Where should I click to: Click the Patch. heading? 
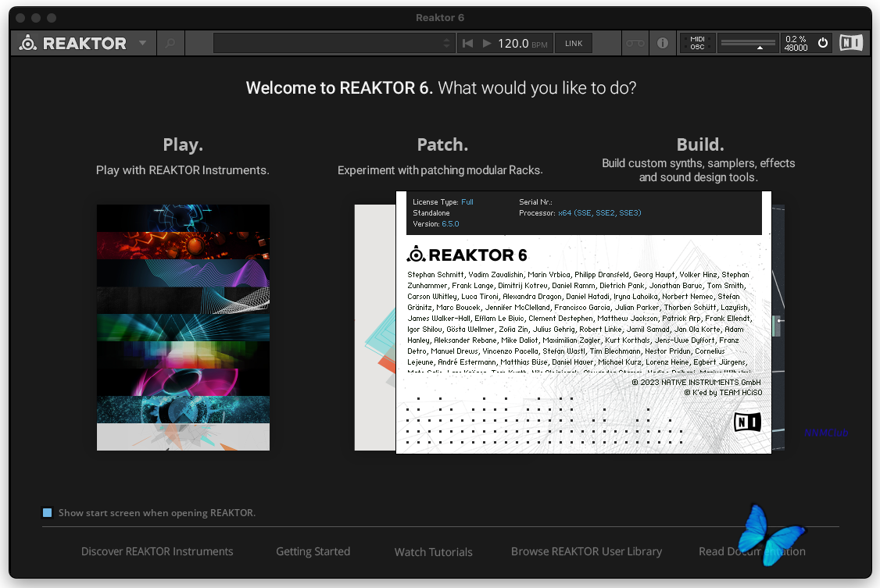point(442,144)
